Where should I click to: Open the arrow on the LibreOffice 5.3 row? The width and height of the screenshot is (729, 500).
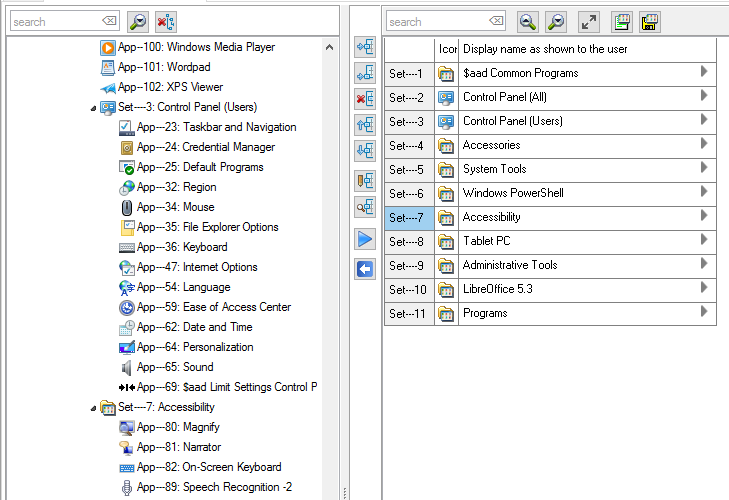(704, 288)
